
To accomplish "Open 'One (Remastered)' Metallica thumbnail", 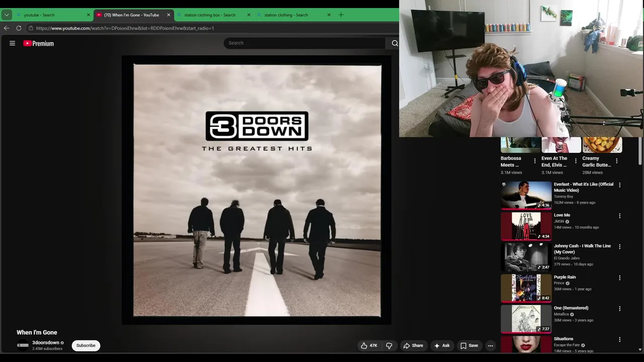I will click(526, 319).
